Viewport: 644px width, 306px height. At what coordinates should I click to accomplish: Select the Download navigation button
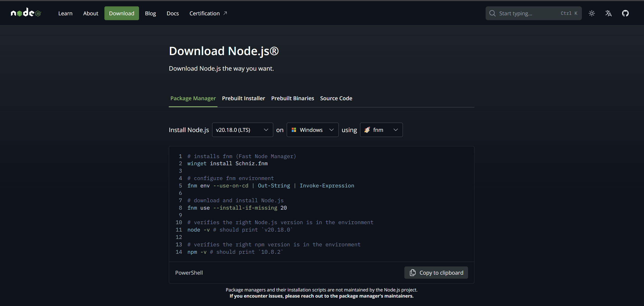click(121, 13)
